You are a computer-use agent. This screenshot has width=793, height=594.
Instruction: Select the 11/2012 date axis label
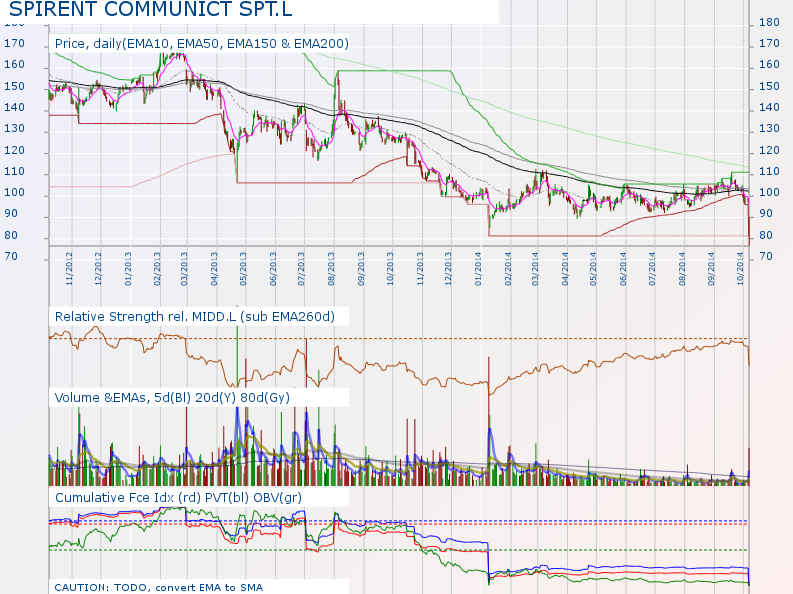pos(69,268)
